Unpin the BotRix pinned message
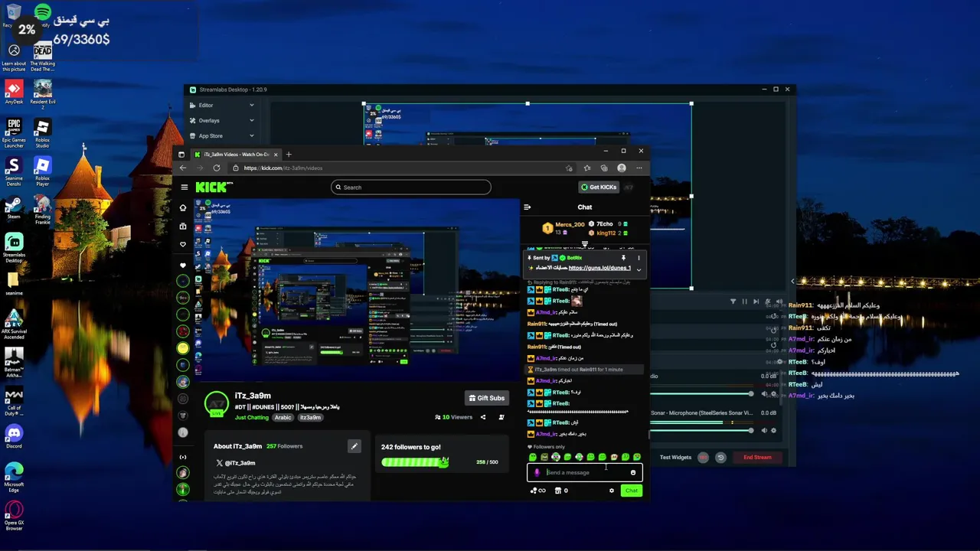 coord(623,258)
